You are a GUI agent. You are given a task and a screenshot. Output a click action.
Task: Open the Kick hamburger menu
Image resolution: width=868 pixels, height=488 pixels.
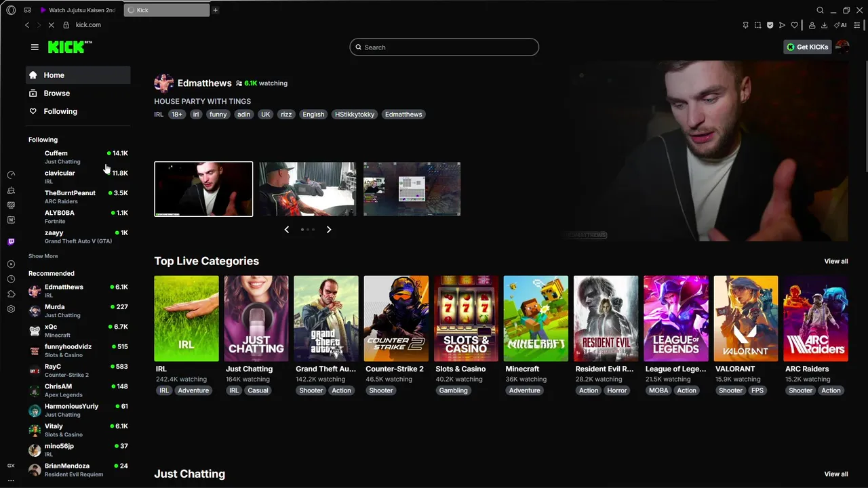point(35,47)
